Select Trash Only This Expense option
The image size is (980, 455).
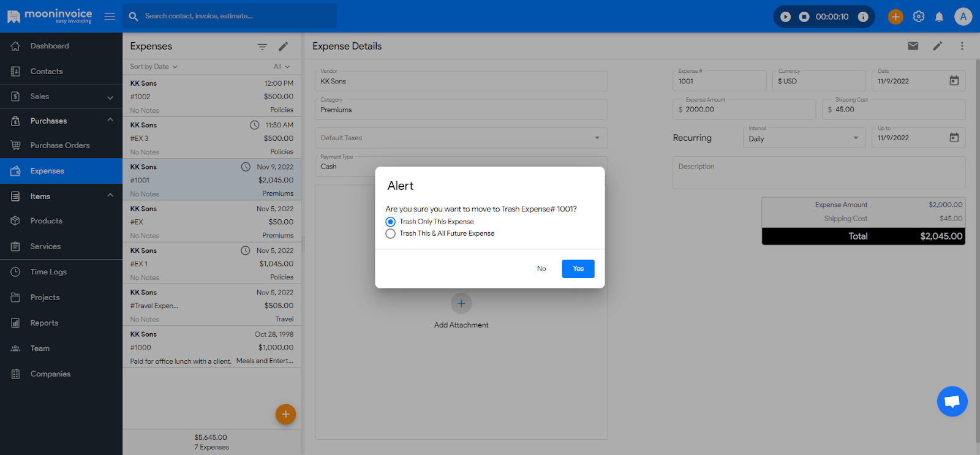click(391, 222)
